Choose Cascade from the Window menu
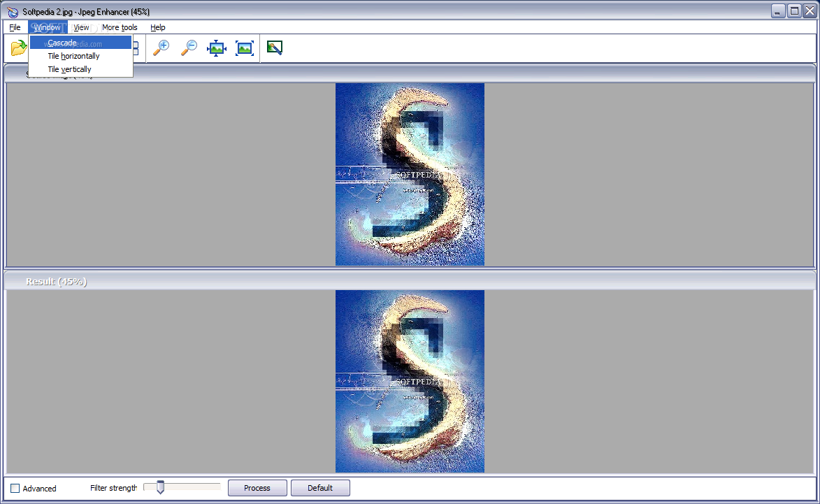820x504 pixels. click(80, 43)
